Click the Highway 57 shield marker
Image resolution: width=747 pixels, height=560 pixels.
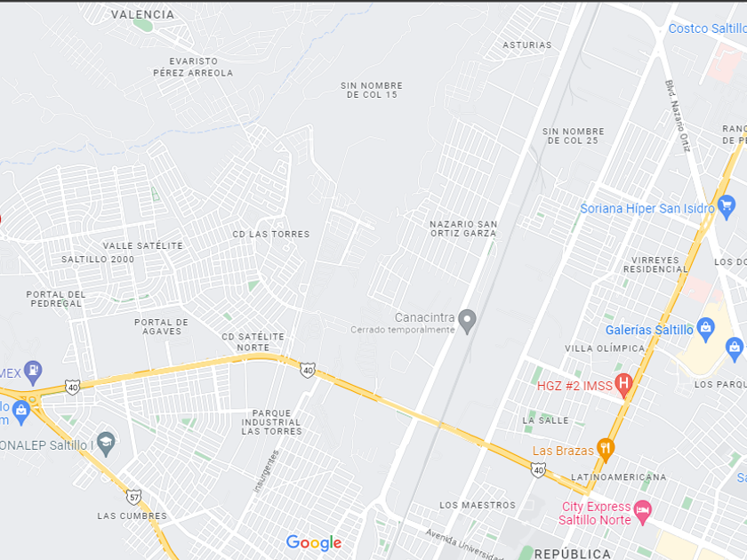(x=134, y=498)
